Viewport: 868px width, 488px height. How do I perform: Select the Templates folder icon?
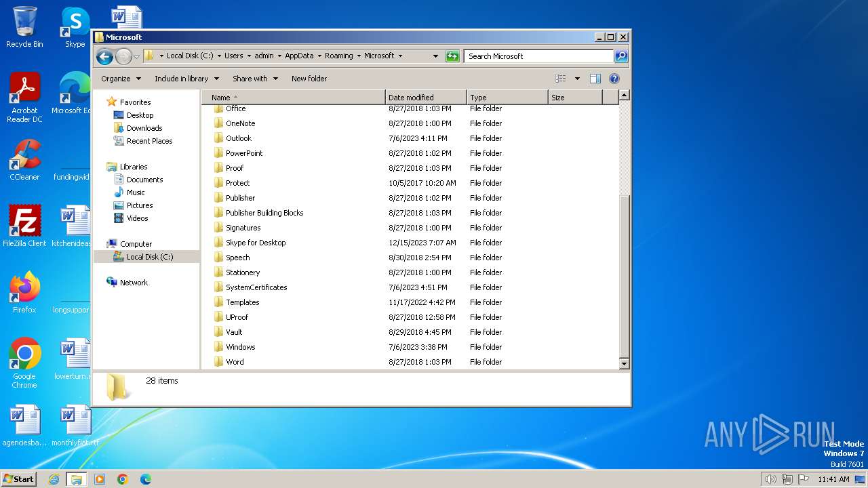(x=218, y=302)
